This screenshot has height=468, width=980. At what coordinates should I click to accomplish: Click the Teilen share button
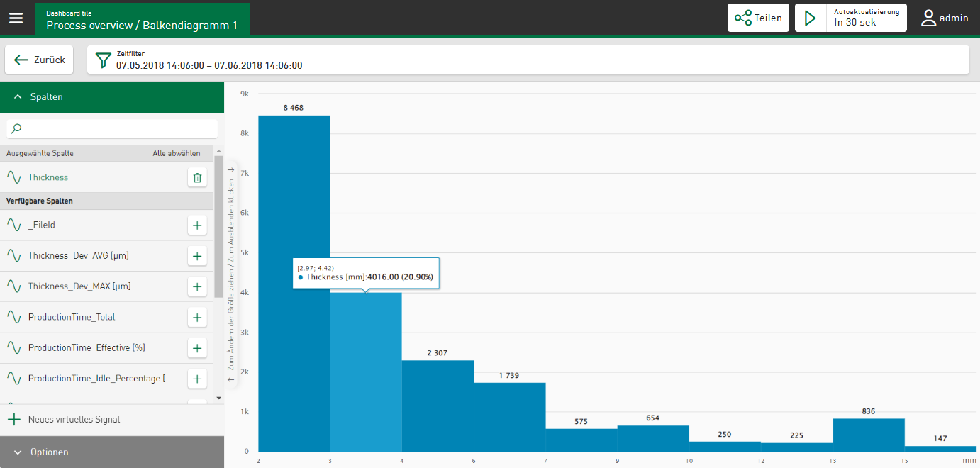(x=758, y=18)
